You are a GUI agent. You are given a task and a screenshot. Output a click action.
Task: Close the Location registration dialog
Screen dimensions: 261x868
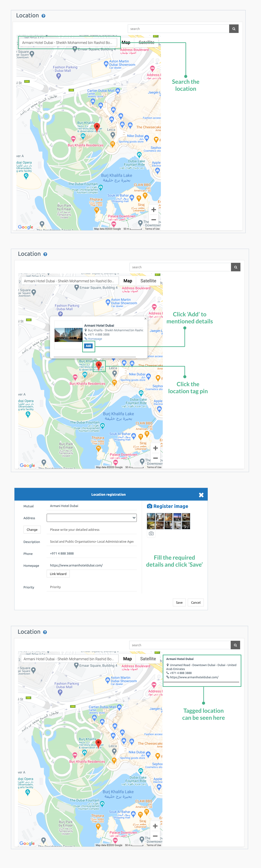coord(201,495)
